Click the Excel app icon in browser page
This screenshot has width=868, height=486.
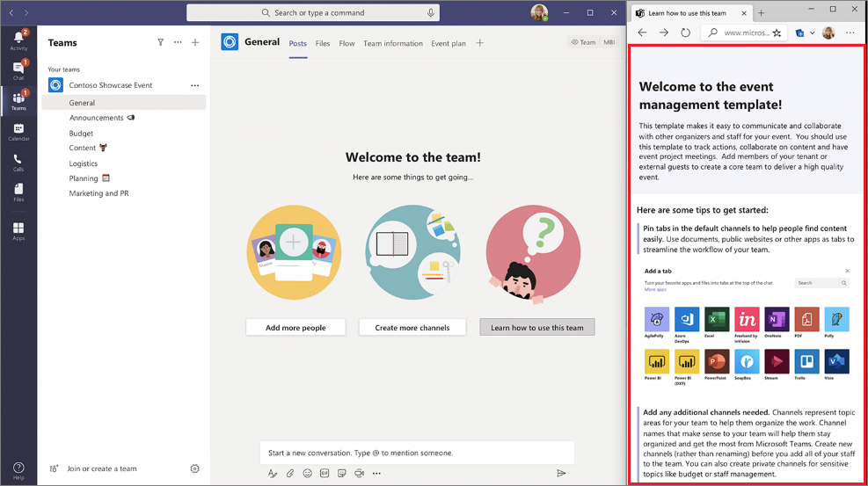[x=717, y=319]
